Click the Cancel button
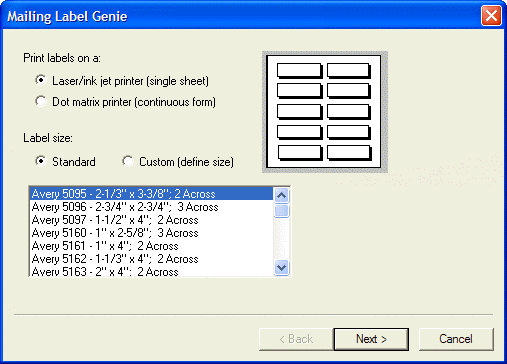 (456, 339)
